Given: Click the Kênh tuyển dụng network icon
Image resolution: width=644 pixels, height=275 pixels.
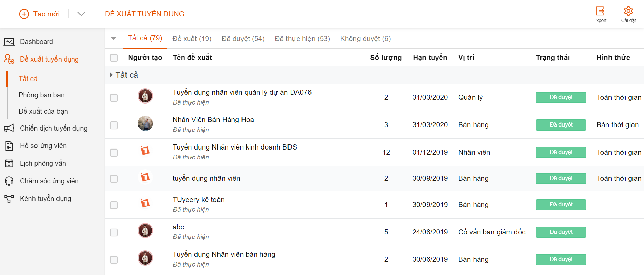Looking at the screenshot, I should (x=9, y=199).
